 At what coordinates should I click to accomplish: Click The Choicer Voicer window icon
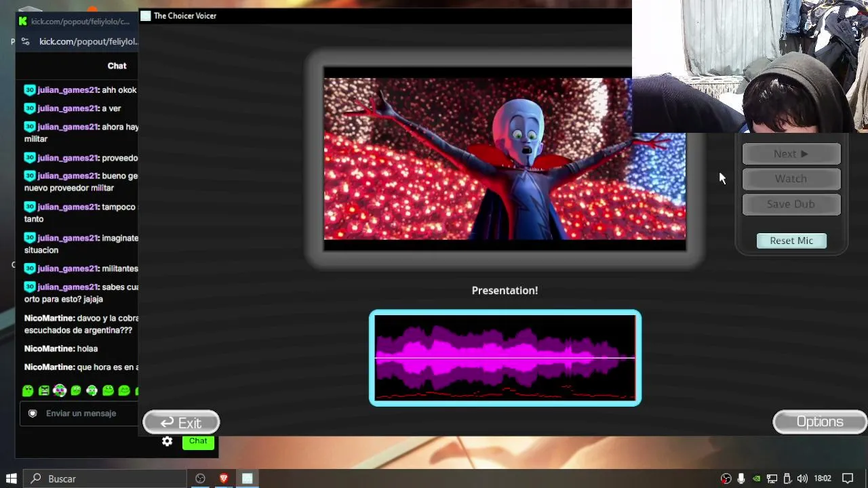click(x=145, y=16)
